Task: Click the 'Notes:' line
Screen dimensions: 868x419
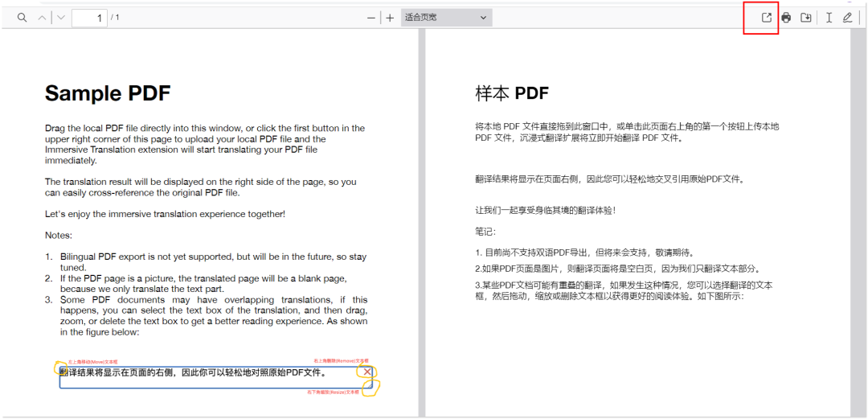Action: pyautogui.click(x=59, y=235)
